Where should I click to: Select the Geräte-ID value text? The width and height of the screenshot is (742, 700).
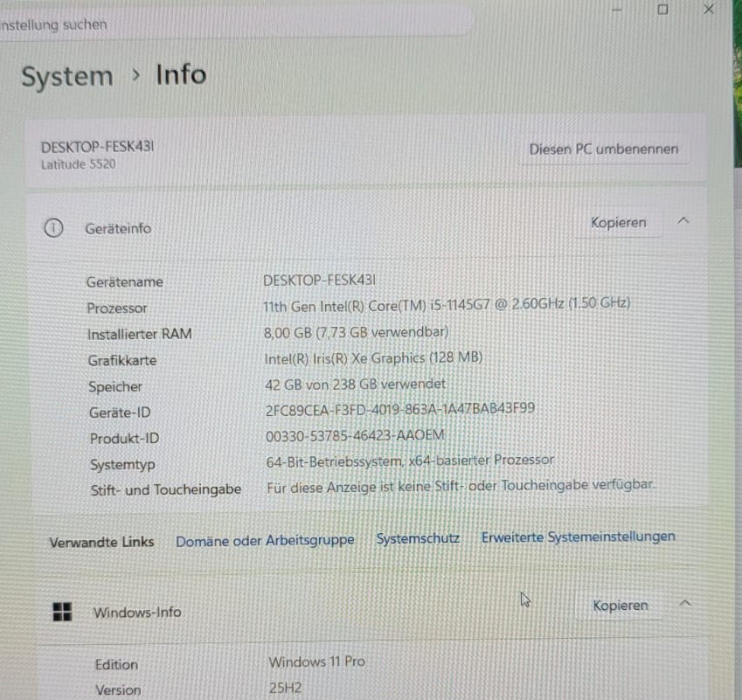[x=400, y=409]
